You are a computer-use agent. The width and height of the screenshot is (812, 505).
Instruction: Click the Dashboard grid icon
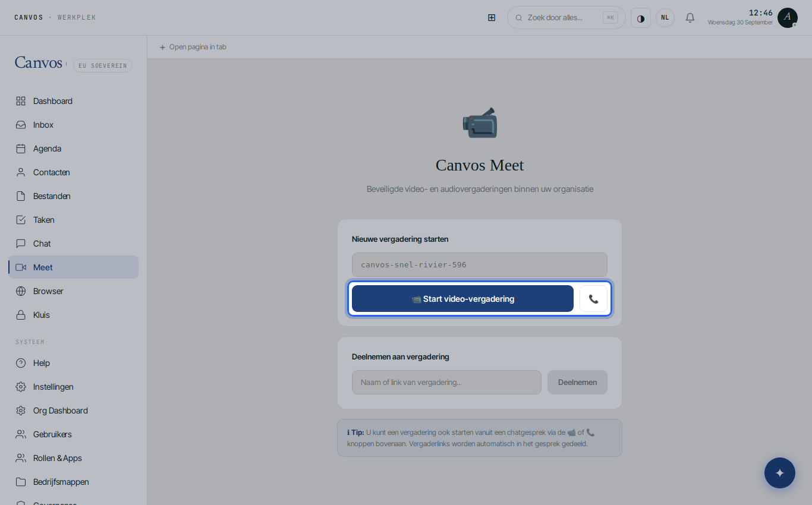pyautogui.click(x=21, y=101)
